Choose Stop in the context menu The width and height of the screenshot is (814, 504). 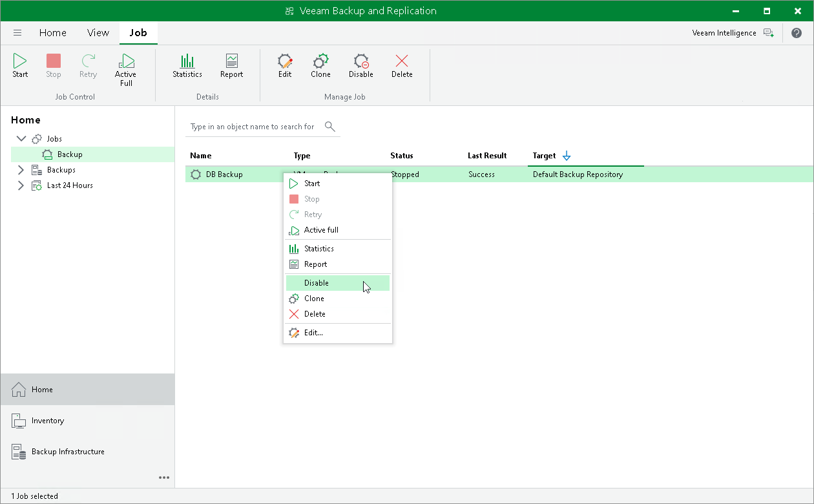tap(338, 199)
